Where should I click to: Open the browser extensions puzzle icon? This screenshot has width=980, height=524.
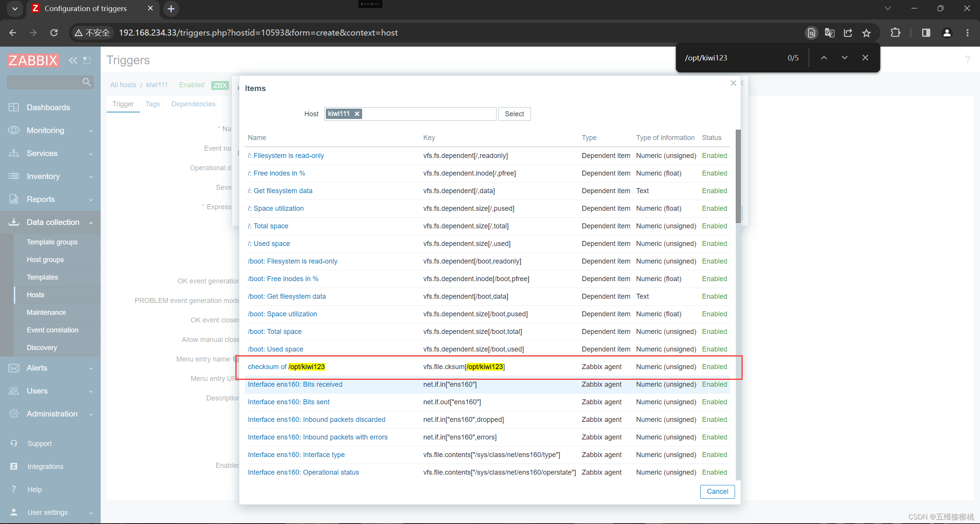(895, 33)
